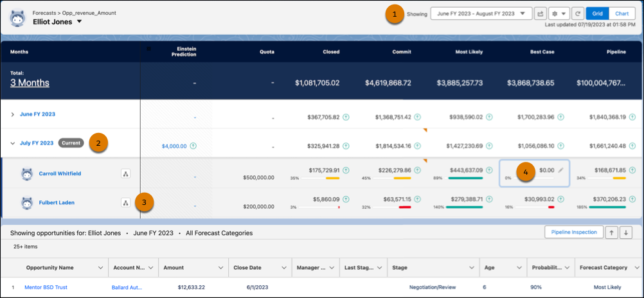Open hierarchy icon for Fulbert Laden

[126, 202]
